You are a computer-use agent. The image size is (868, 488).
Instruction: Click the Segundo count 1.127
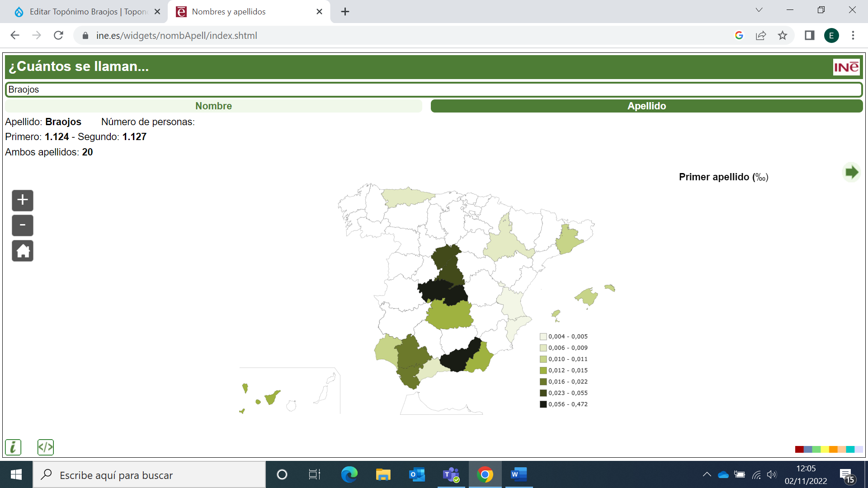tap(134, 137)
